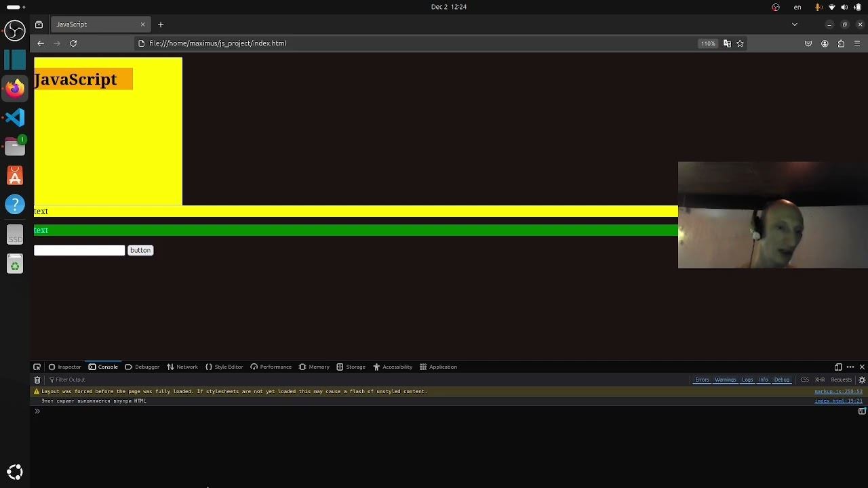Toggle the XHR console filter
Viewport: 868px width, 488px height.
point(820,380)
